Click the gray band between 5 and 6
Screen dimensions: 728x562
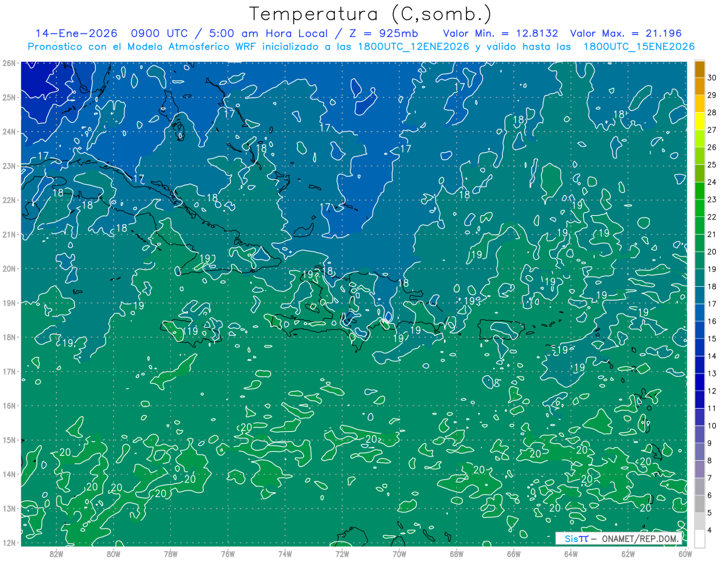[699, 504]
